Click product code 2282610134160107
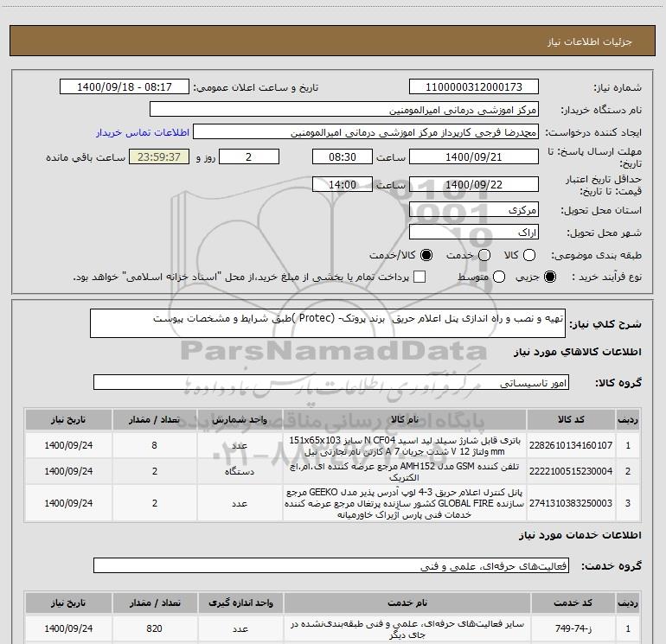The image size is (666, 644). click(571, 445)
